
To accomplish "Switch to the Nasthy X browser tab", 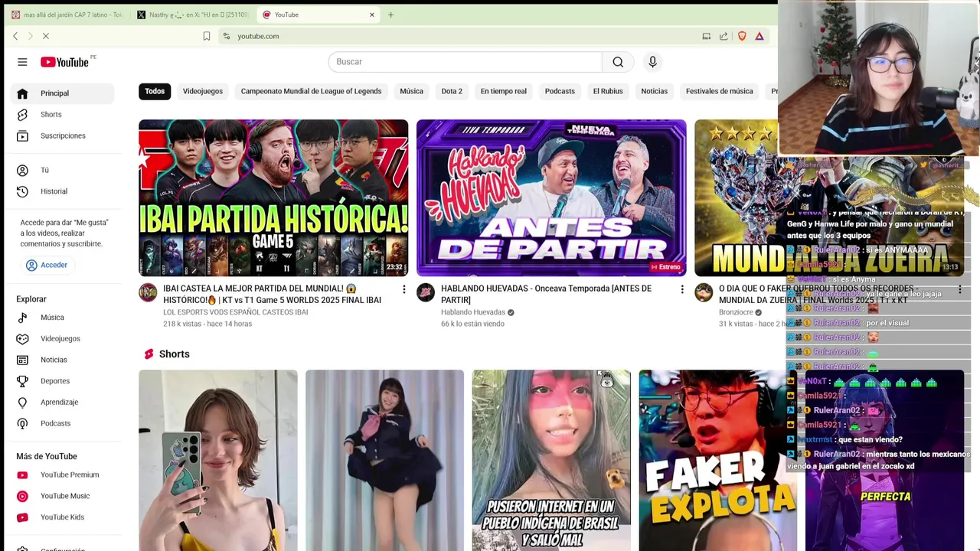I will [x=193, y=15].
